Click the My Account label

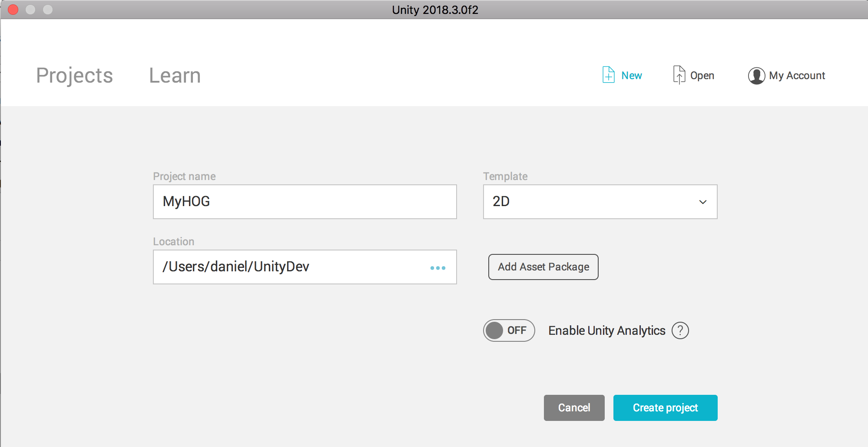(x=797, y=76)
